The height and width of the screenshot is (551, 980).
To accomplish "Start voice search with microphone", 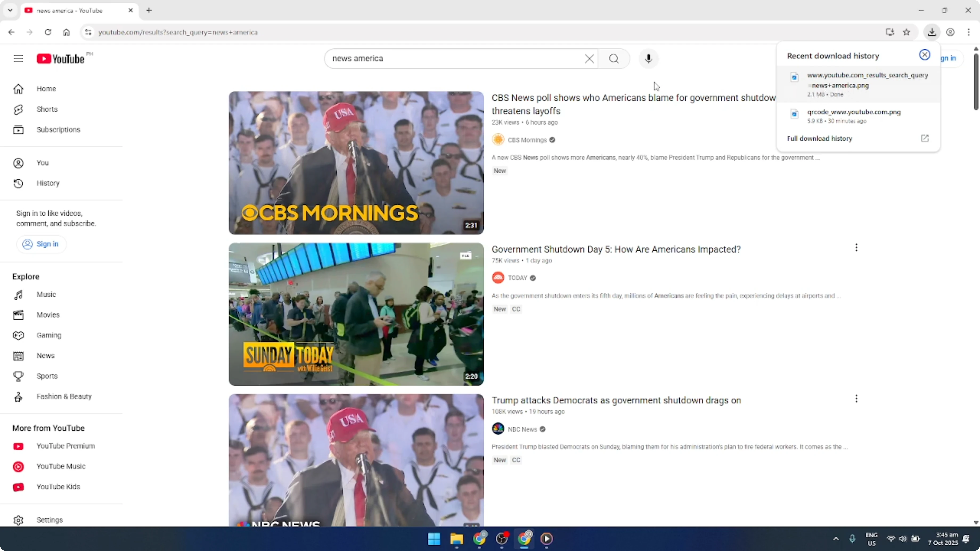I will (649, 59).
